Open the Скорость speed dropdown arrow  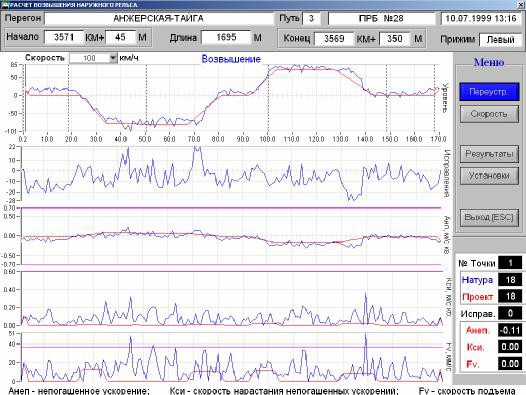coord(113,58)
